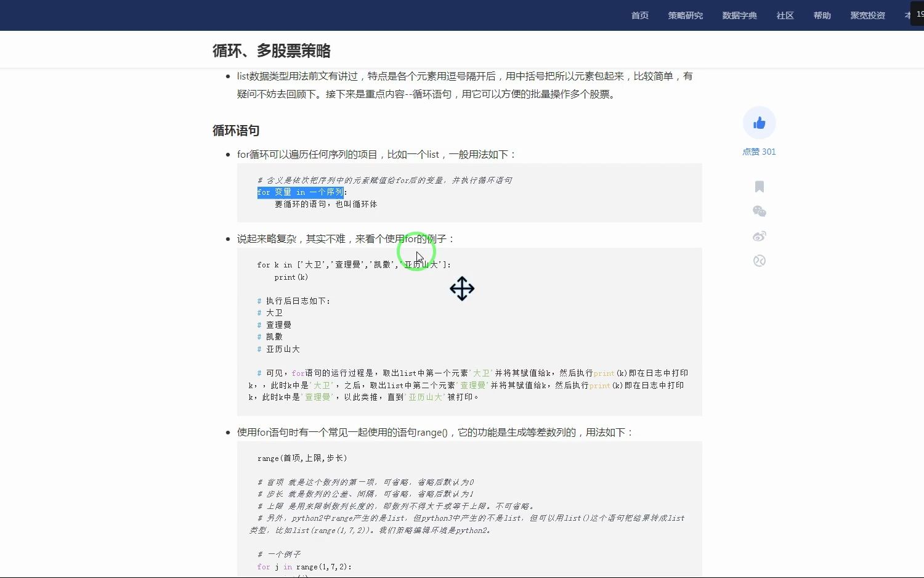Open the 策略研究 navigation item
The height and width of the screenshot is (578, 924).
[686, 15]
